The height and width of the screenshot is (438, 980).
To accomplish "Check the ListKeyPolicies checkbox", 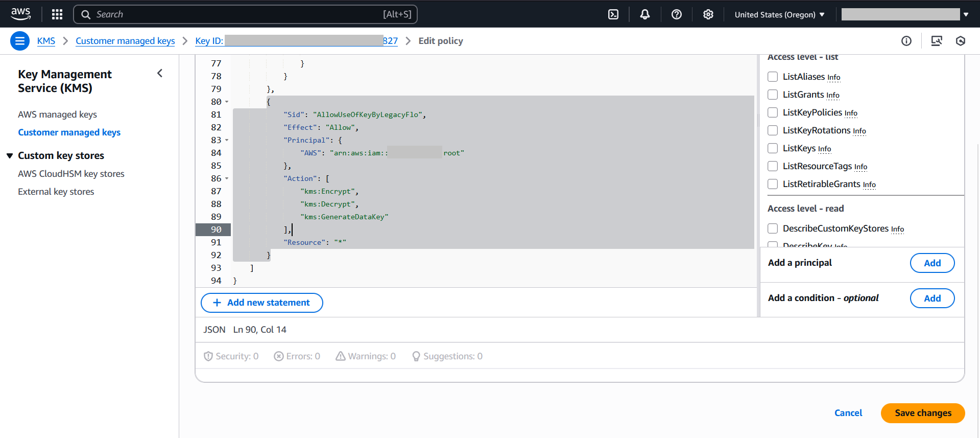I will pyautogui.click(x=773, y=112).
